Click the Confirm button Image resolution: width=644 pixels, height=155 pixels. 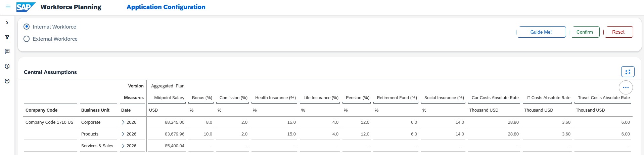[x=585, y=32]
